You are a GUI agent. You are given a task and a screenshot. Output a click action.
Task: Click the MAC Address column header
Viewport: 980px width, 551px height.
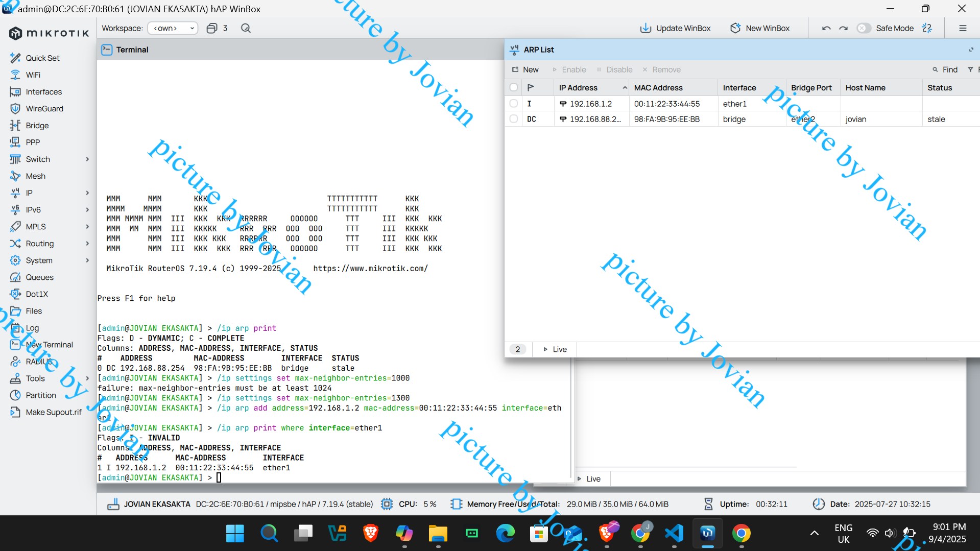pos(673,87)
